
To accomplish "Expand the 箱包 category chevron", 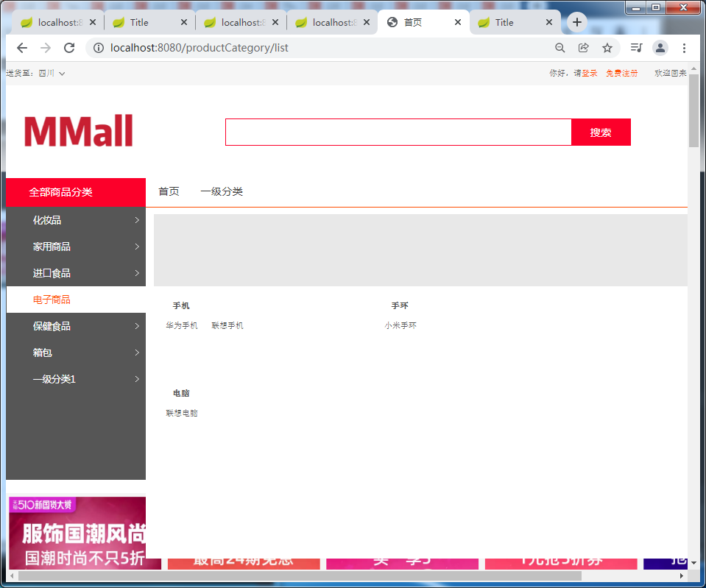I will point(137,353).
